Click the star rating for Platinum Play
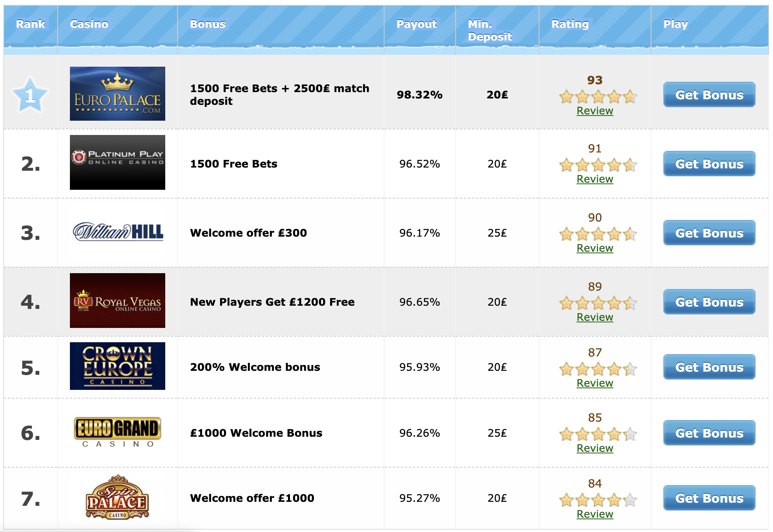Image resolution: width=773 pixels, height=532 pixels. click(598, 165)
